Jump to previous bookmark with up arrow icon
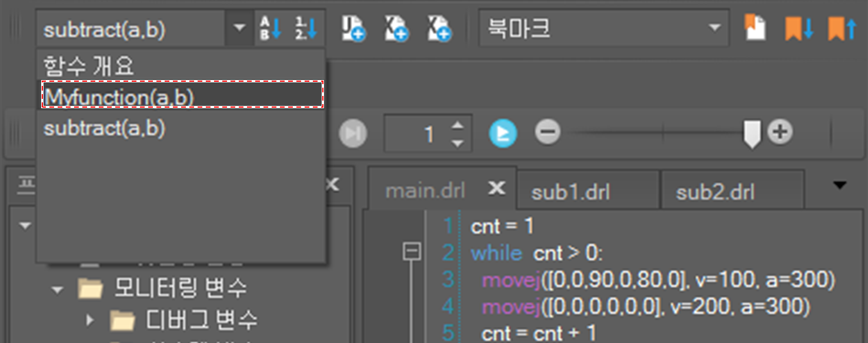This screenshot has width=868, height=343. click(x=842, y=28)
